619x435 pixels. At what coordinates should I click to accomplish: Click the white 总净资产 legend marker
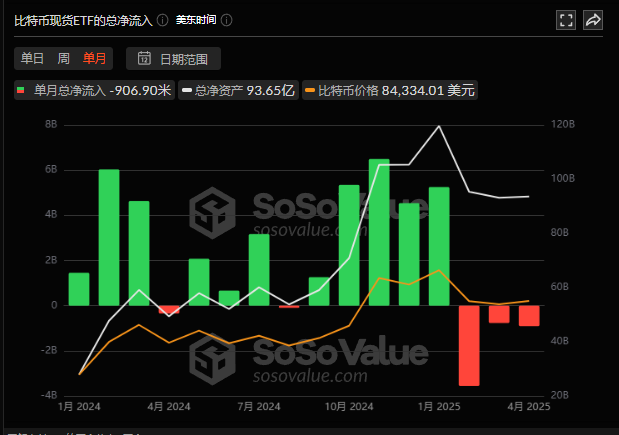187,91
